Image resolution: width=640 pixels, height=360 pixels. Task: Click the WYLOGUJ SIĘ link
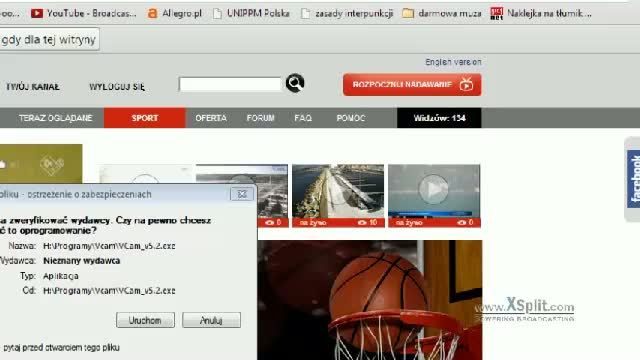(117, 87)
